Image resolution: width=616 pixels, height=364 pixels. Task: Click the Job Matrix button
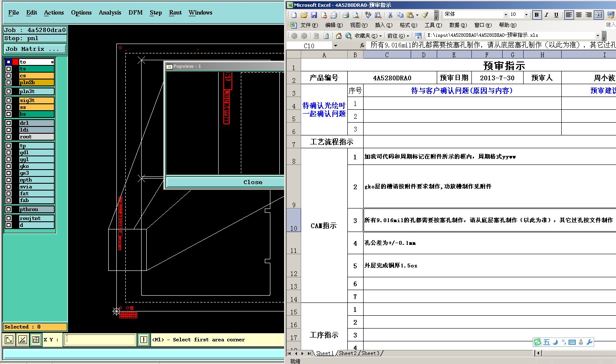pos(35,49)
